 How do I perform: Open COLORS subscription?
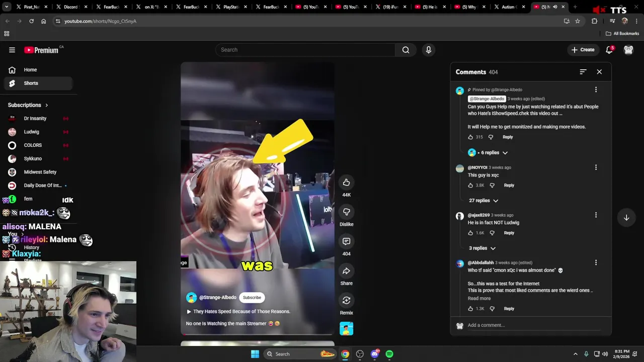(38, 145)
